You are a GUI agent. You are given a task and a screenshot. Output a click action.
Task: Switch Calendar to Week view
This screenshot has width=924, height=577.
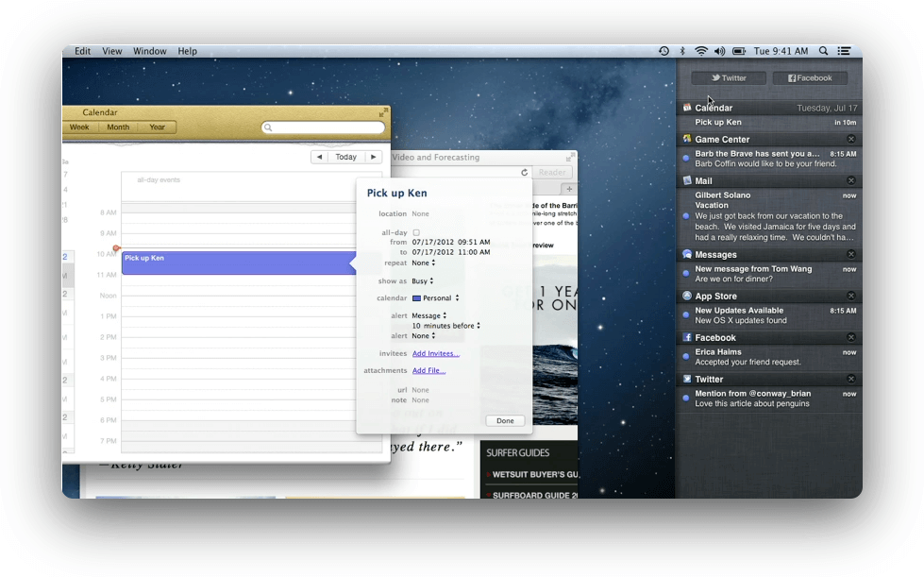pos(79,127)
